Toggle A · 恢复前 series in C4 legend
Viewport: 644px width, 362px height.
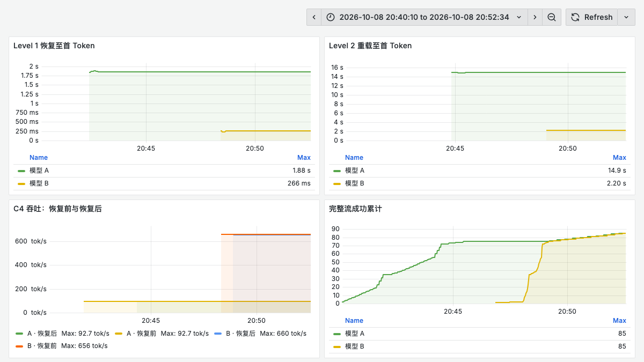pos(141,334)
